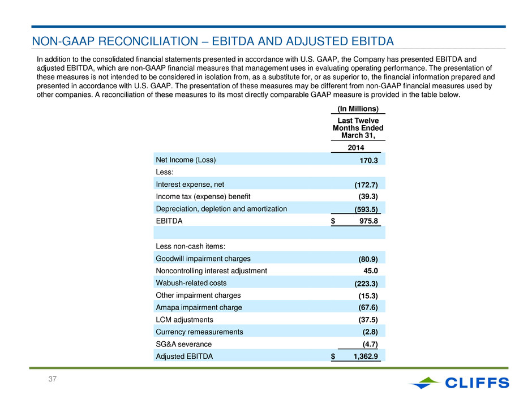Select 'SG&A severance' row label
Image resolution: width=532 pixels, height=399 pixels.
pyautogui.click(x=183, y=344)
